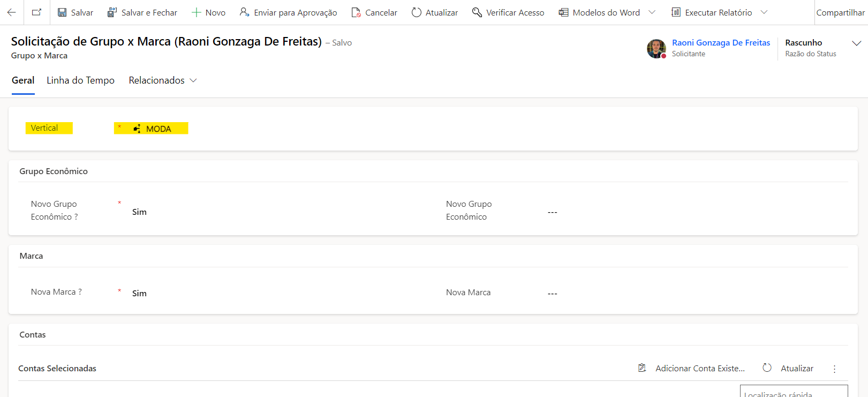Click the Verificar Acesso key icon
Screen dimensions: 868x397
(477, 12)
